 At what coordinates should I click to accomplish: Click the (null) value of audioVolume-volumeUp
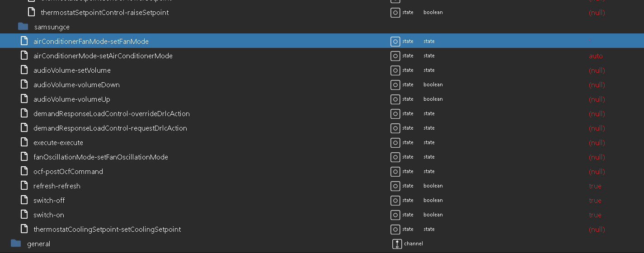pyautogui.click(x=597, y=99)
